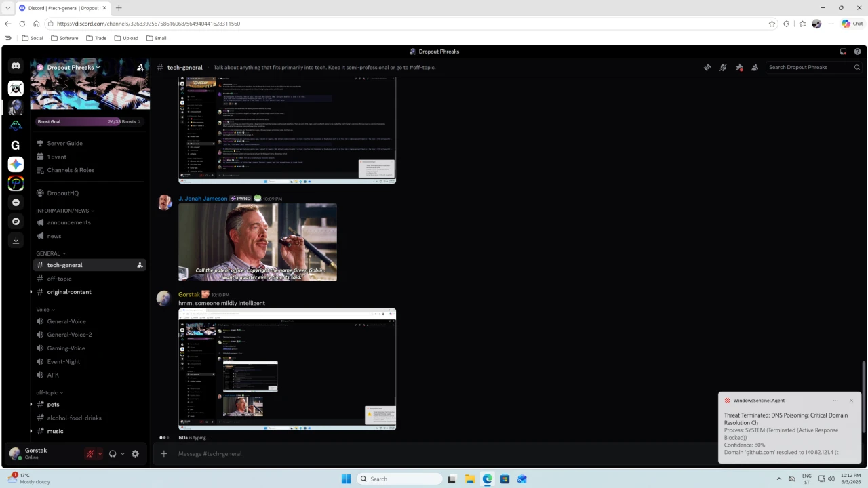Open the DropoutHQ entry

point(90,193)
